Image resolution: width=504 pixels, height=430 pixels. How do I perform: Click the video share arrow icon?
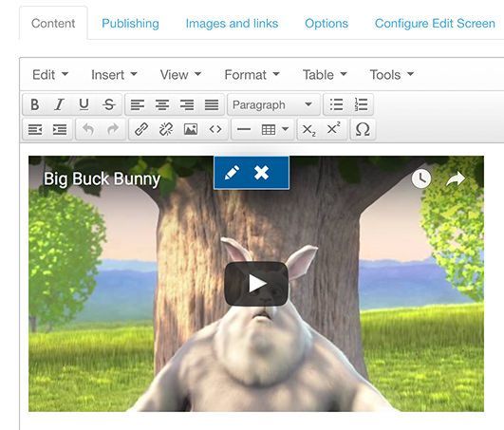point(456,178)
